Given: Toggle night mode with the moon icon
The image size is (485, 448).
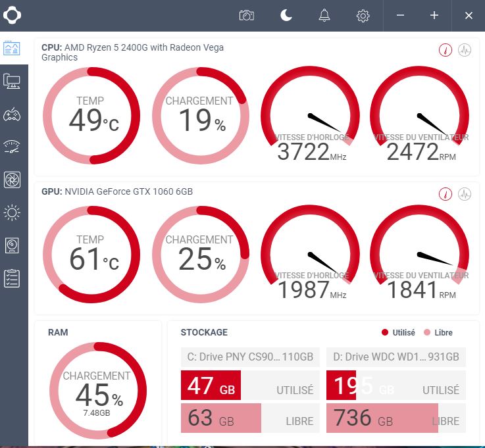Looking at the screenshot, I should (x=286, y=15).
